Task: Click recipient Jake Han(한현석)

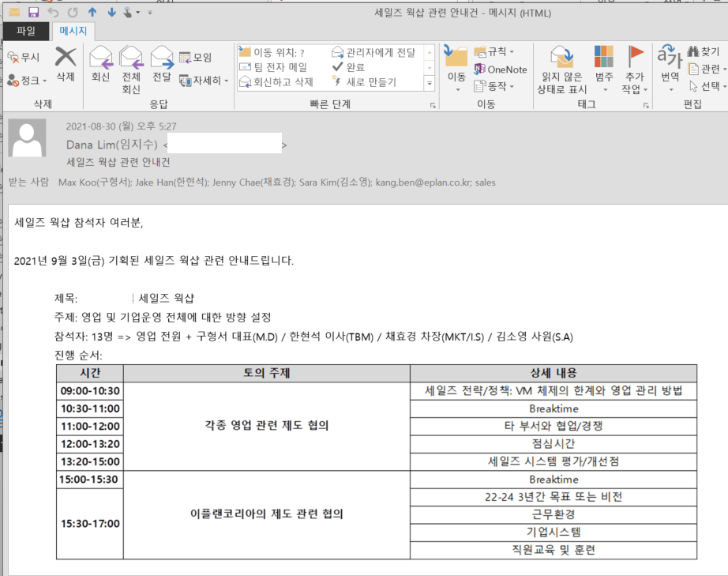Action: [171, 182]
